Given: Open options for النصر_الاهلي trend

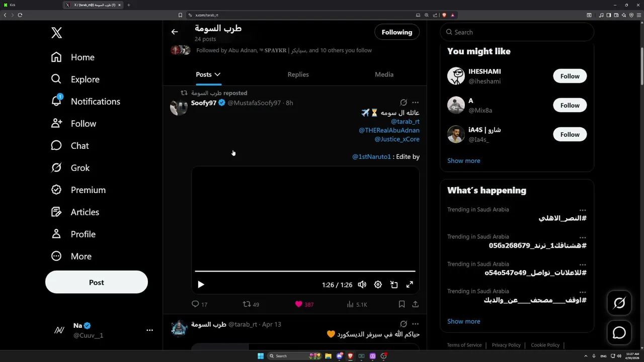Looking at the screenshot, I should pos(582,210).
